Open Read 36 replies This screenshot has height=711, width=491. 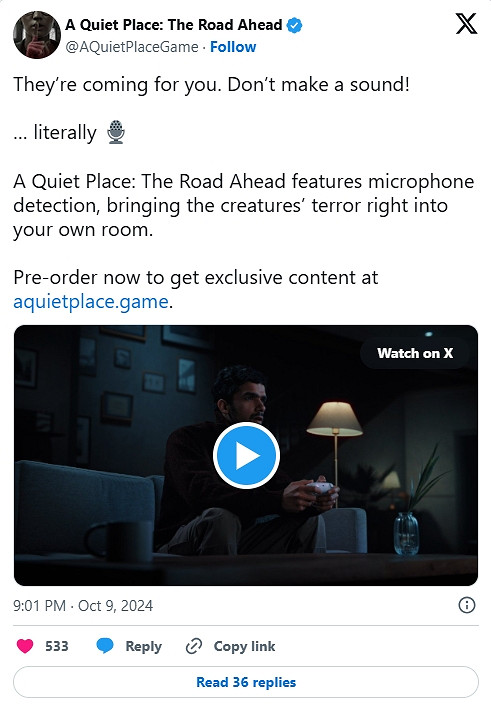[246, 682]
